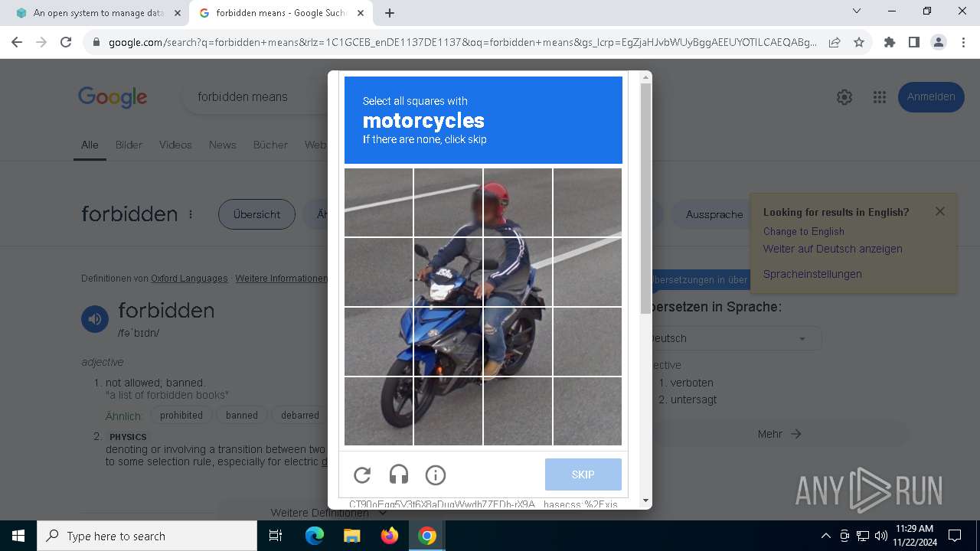Toggle the Chrome side panel
980x551 pixels.
[914, 43]
